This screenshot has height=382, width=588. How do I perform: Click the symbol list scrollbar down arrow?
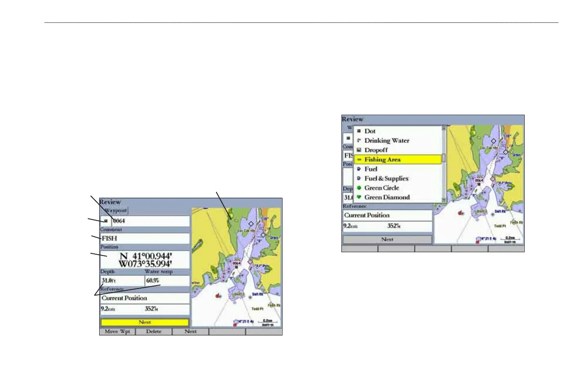(x=444, y=200)
